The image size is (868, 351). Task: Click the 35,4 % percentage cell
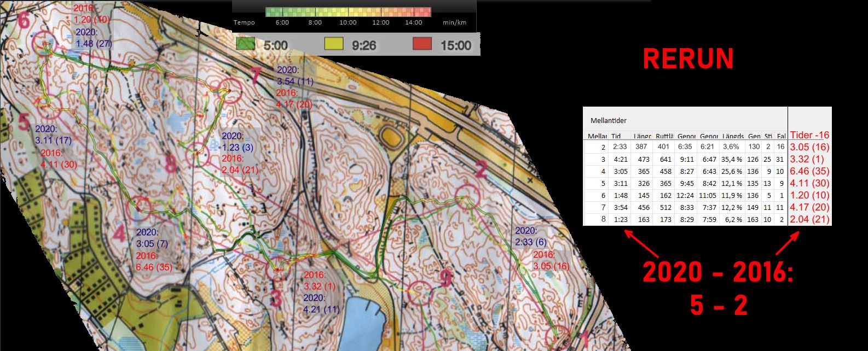732,159
